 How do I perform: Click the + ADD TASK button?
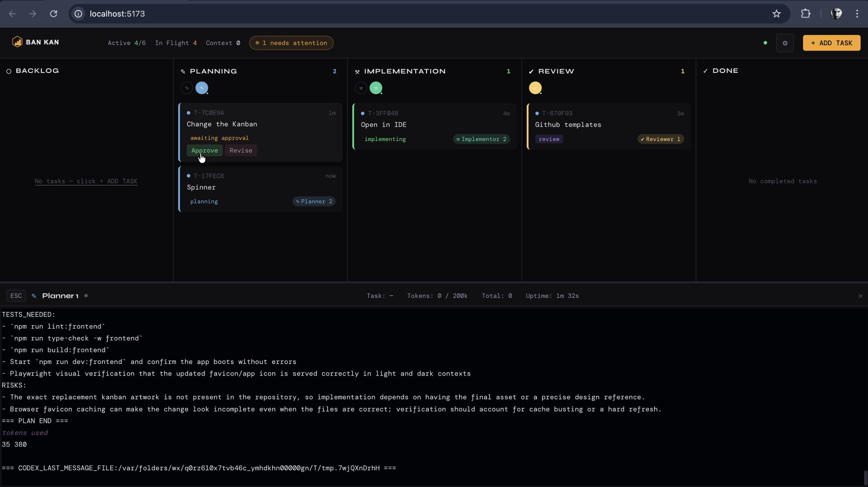(831, 43)
